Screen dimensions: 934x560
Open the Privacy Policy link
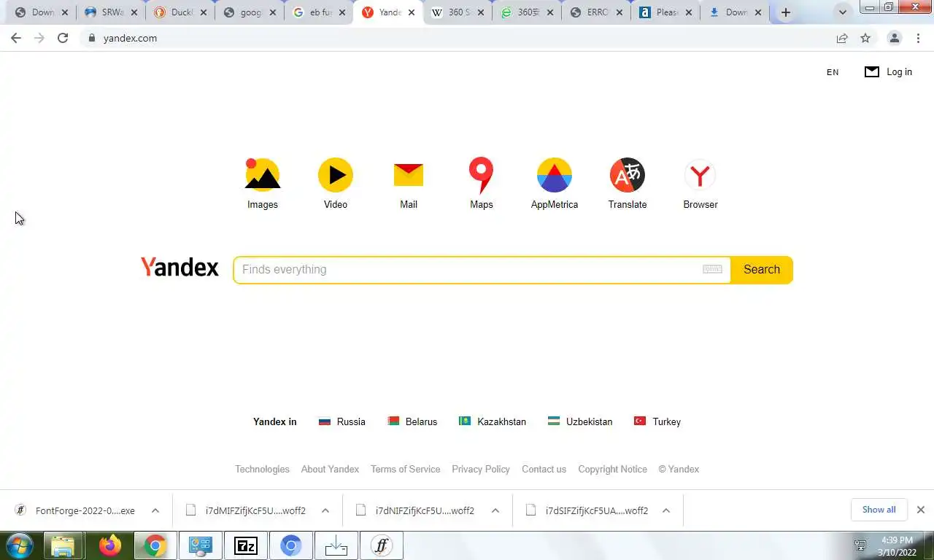[481, 469]
